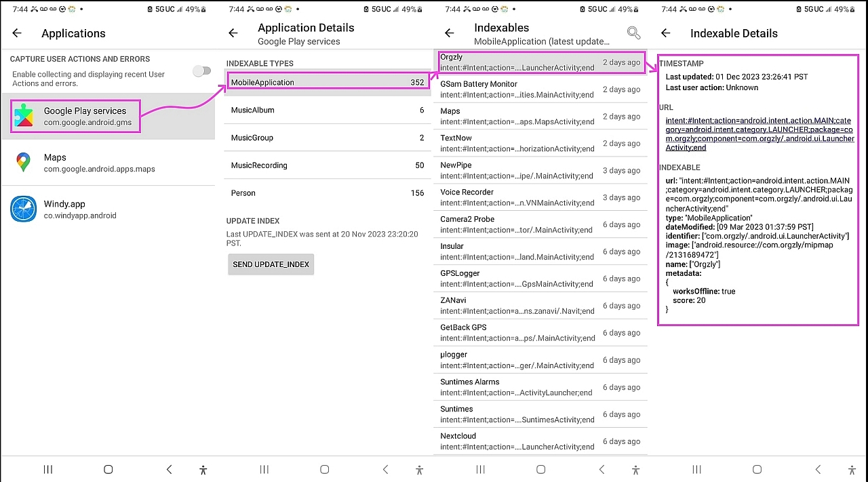Screen dimensions: 868x482
Task: Tap recents button under Application Details screen
Action: coord(264,469)
